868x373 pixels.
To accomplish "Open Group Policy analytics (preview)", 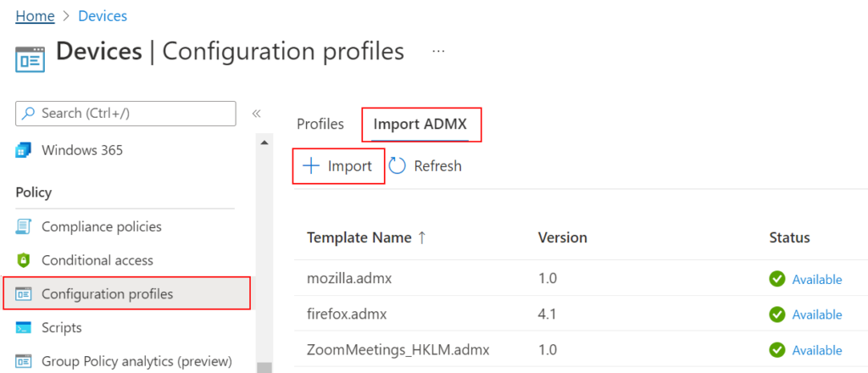I will click(136, 361).
